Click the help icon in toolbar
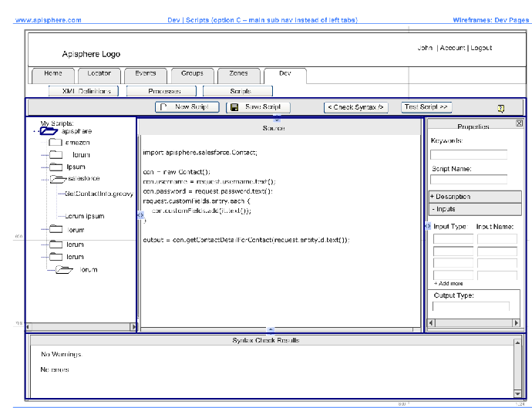This screenshot has width=532, height=408. (501, 108)
